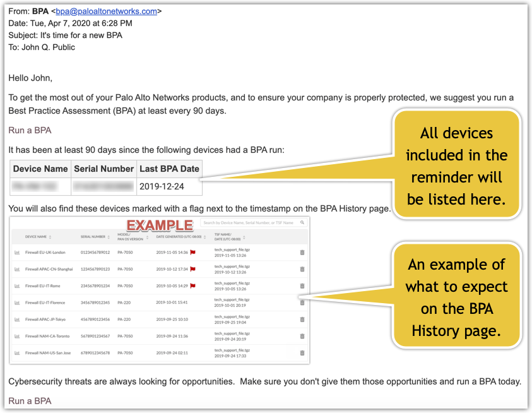Screen dimensions: 532x413
Task: Click the report chart icon for Firewall NAM-CA-Toronto
Action: (17, 336)
